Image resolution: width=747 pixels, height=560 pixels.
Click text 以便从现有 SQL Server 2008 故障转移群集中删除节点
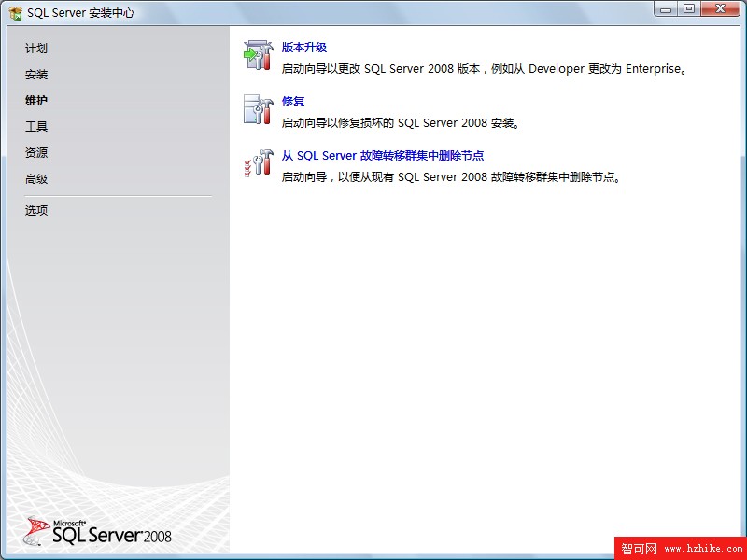tap(479, 177)
